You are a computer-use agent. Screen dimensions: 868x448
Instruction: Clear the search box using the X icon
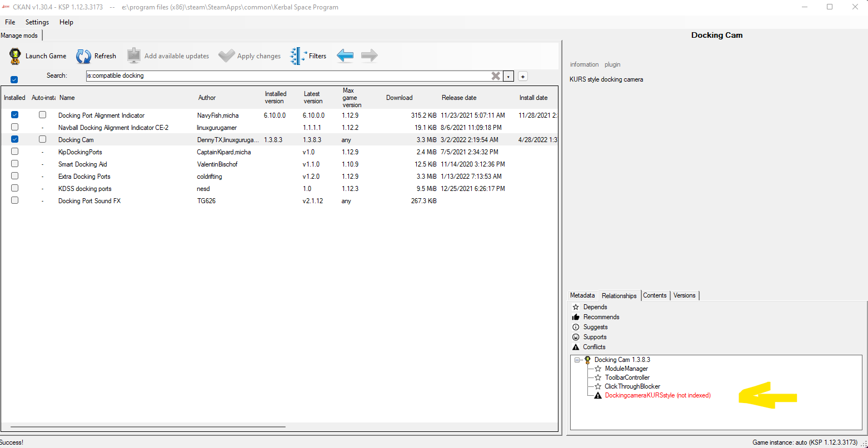(x=495, y=75)
